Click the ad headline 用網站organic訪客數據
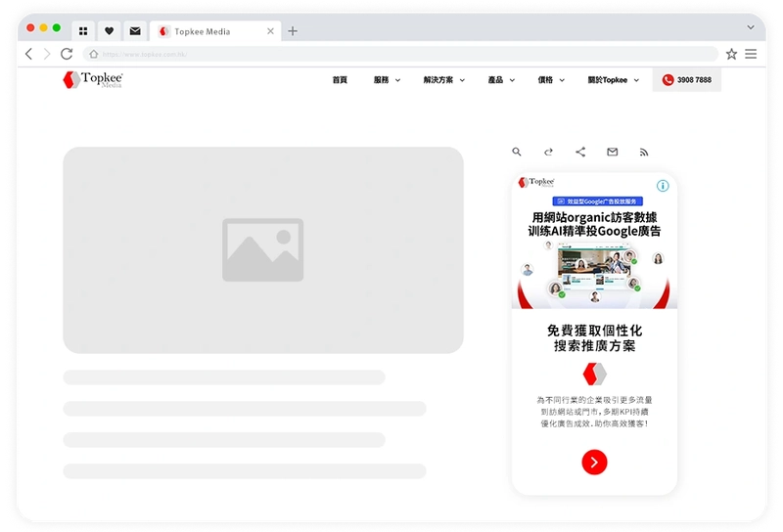The image size is (783, 532). coord(594,217)
